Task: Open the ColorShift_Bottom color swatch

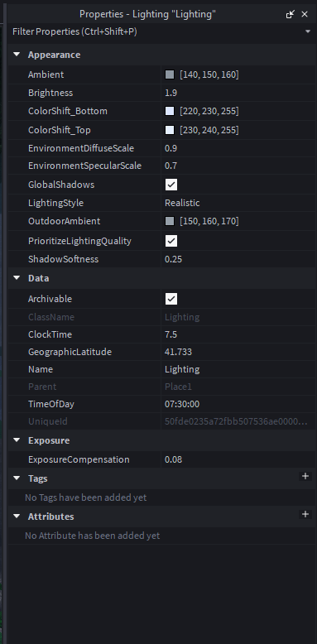Action: [170, 111]
